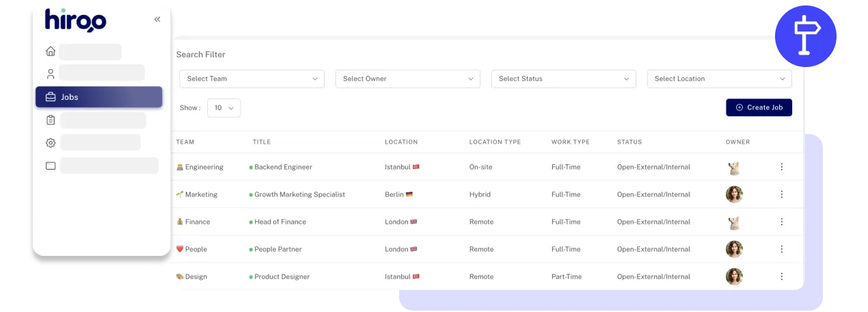Click the Finance team cell
This screenshot has width=868, height=312.
coord(193,222)
